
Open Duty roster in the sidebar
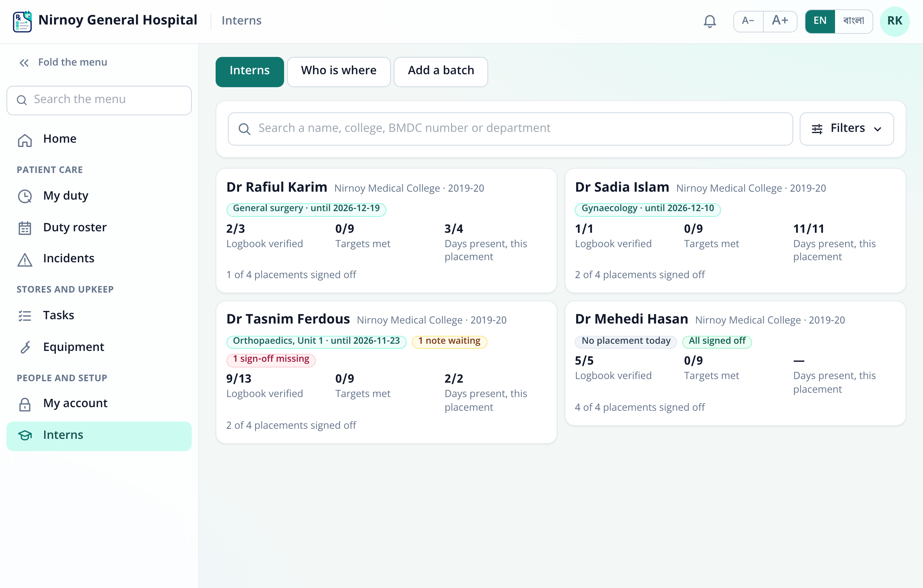[x=99, y=228]
